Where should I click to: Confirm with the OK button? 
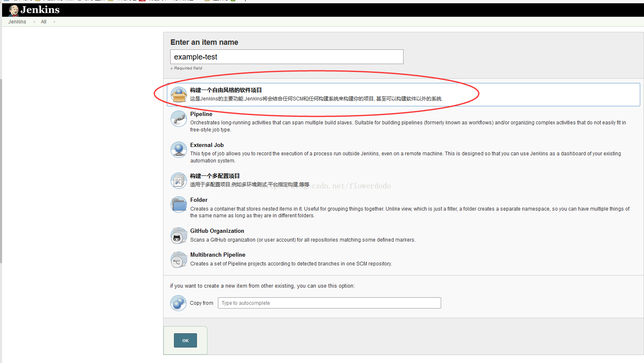(185, 340)
